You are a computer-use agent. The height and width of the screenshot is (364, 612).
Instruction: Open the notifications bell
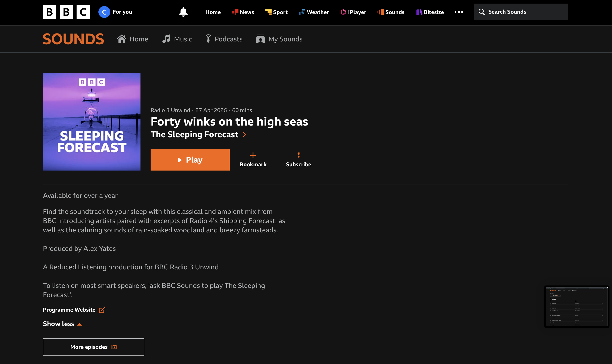click(183, 12)
